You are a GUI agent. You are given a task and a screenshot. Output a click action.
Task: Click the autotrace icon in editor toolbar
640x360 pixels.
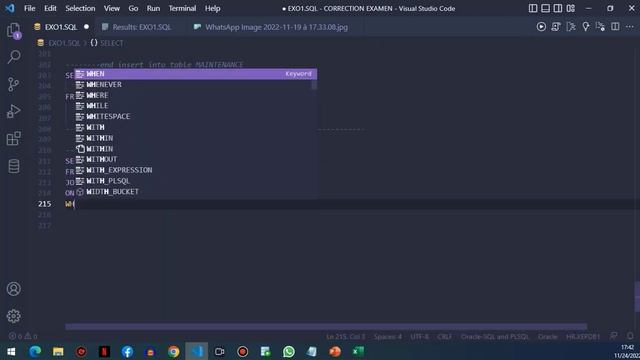[600, 27]
